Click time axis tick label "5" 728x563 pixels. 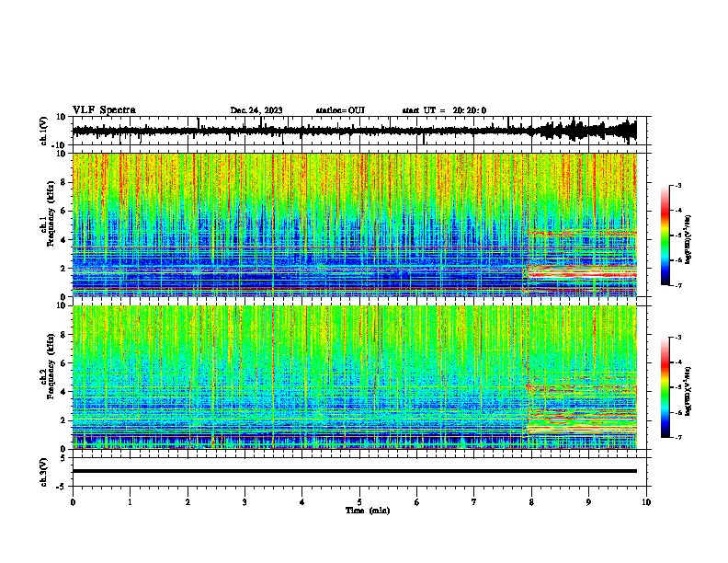tap(359, 502)
